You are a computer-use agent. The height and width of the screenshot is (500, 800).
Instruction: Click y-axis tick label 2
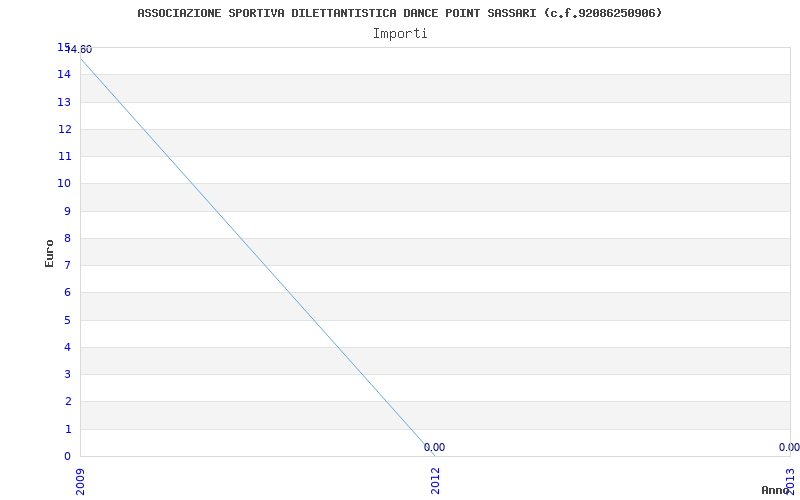[x=67, y=402]
